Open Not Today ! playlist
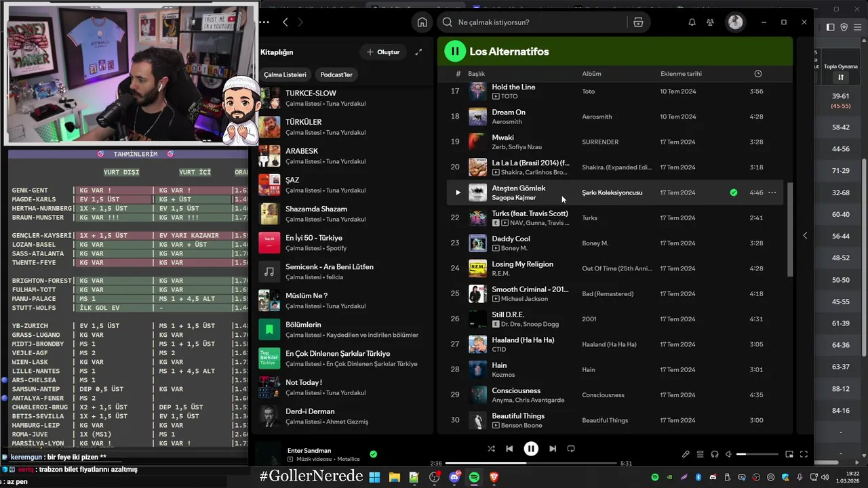 click(342, 387)
